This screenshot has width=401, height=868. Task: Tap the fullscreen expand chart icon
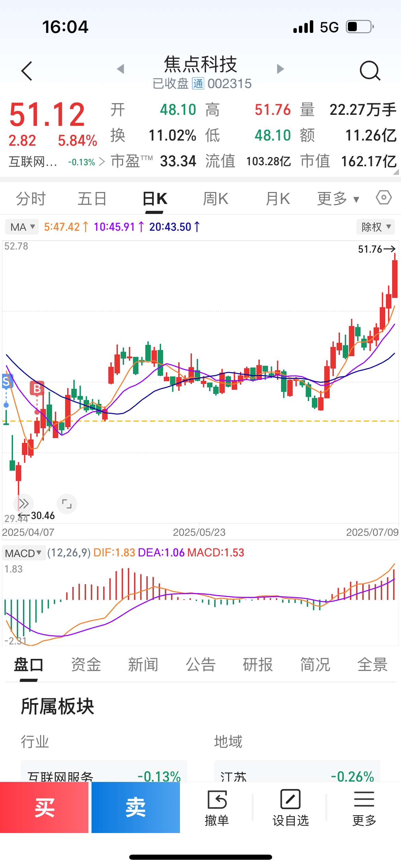pyautogui.click(x=67, y=504)
